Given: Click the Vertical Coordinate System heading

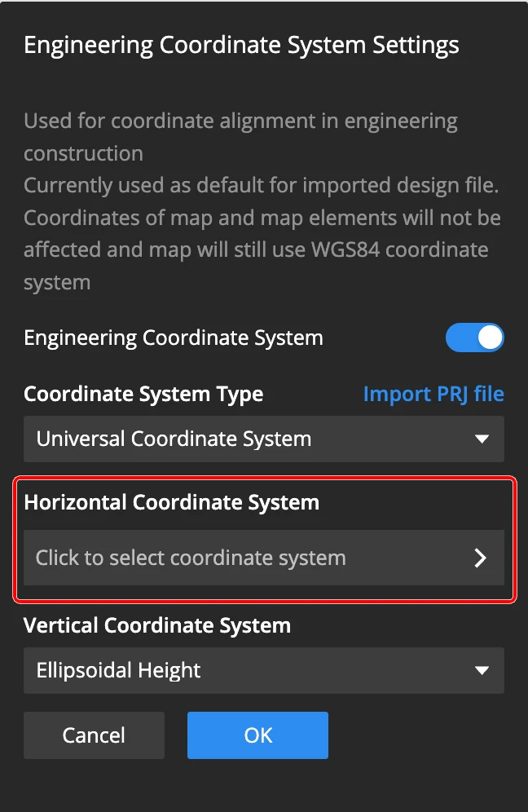Looking at the screenshot, I should click(x=157, y=626).
